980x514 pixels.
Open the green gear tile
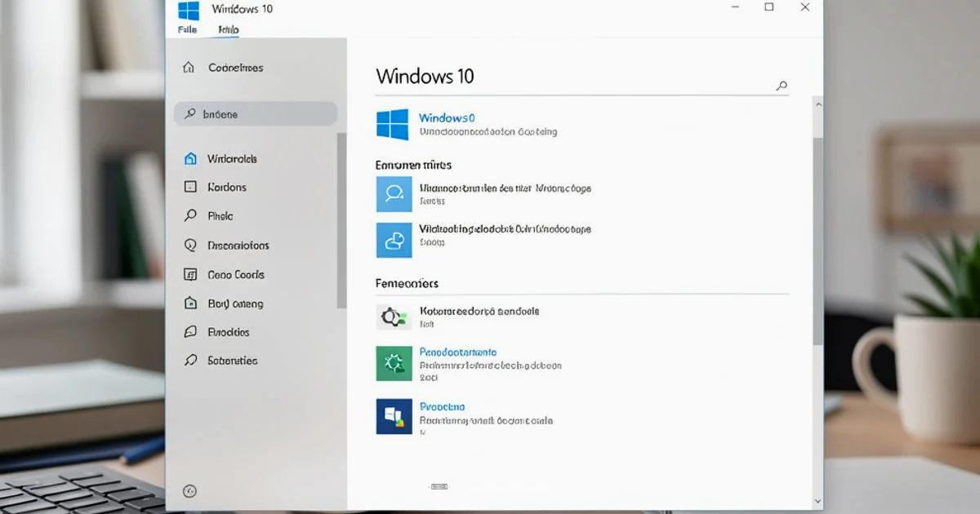tap(394, 363)
